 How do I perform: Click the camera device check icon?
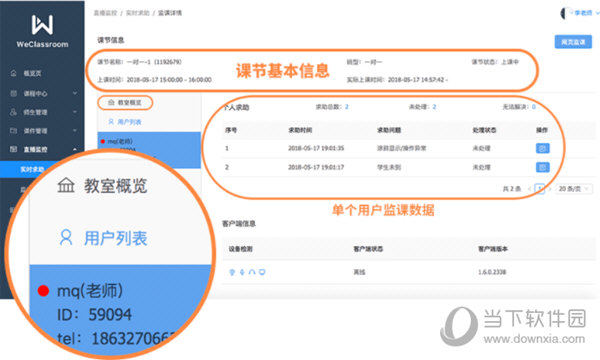tap(232, 272)
